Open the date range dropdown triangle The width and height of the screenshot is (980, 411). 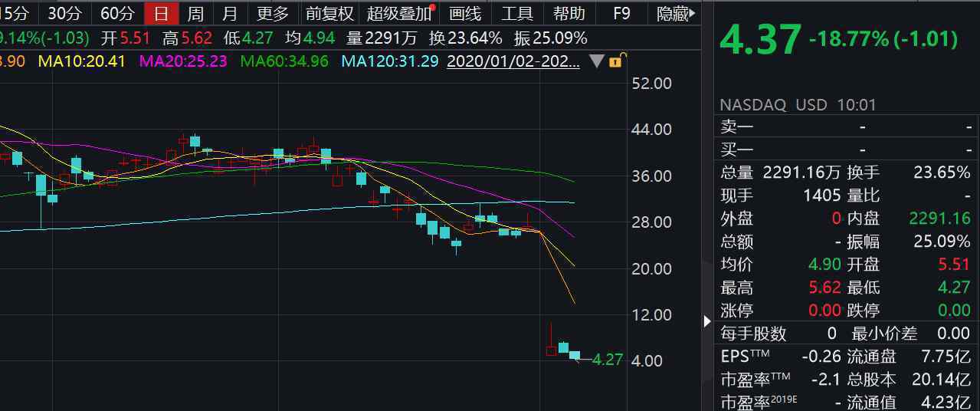click(x=597, y=61)
